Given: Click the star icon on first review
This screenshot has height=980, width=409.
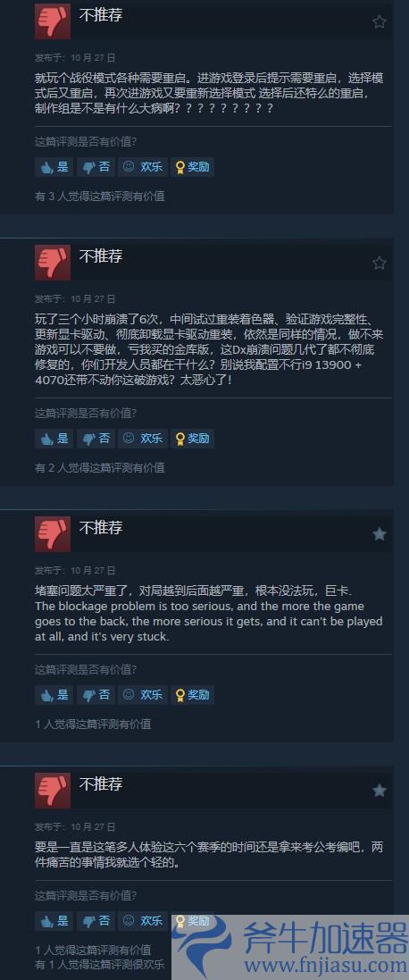Looking at the screenshot, I should [x=379, y=21].
